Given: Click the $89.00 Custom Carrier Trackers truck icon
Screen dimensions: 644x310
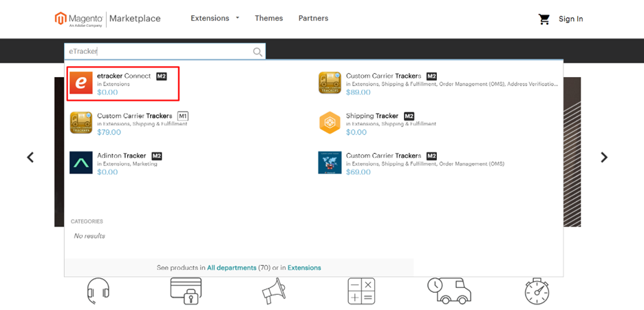Looking at the screenshot, I should coord(330,83).
